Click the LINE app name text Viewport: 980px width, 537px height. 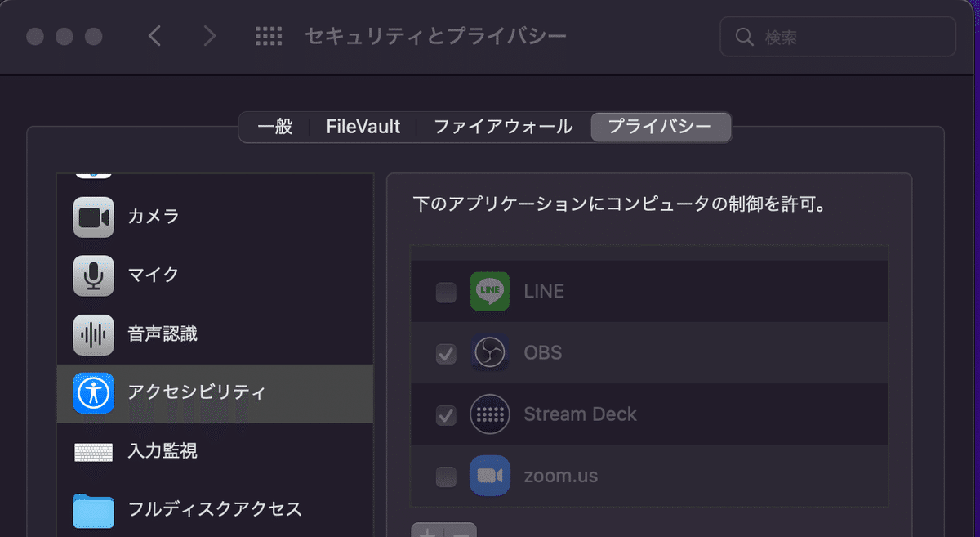[544, 292]
